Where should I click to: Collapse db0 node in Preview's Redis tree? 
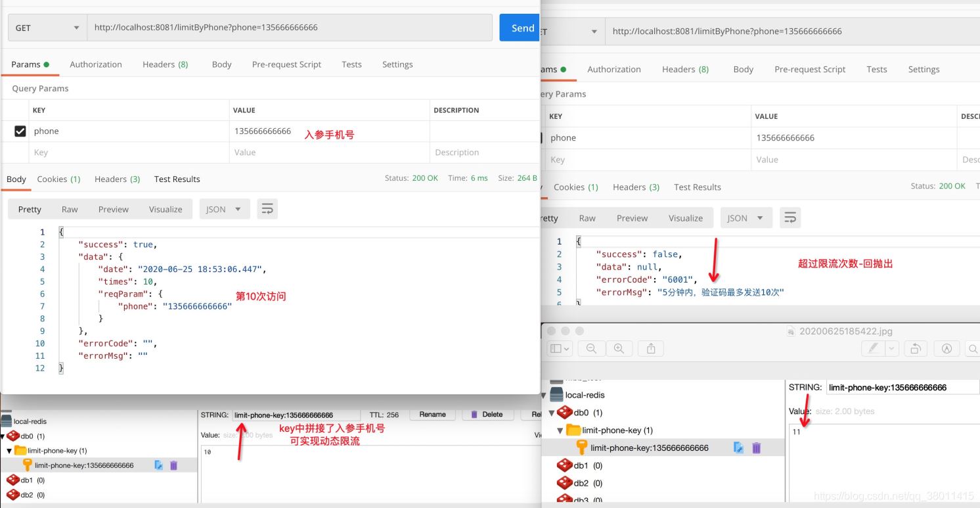tap(551, 413)
